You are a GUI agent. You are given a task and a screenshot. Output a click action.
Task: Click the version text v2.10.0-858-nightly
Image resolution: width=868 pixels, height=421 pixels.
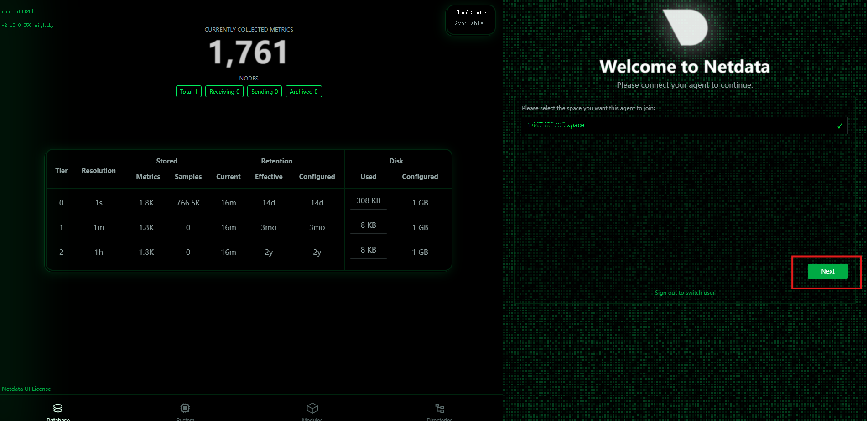[x=28, y=26]
